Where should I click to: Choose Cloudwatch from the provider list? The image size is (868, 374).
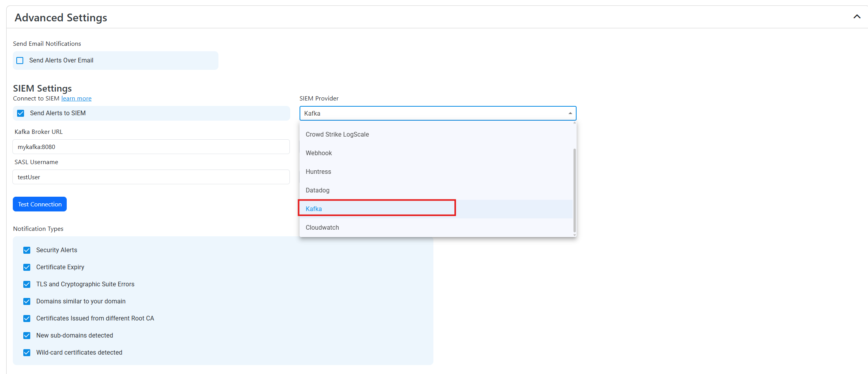[322, 227]
